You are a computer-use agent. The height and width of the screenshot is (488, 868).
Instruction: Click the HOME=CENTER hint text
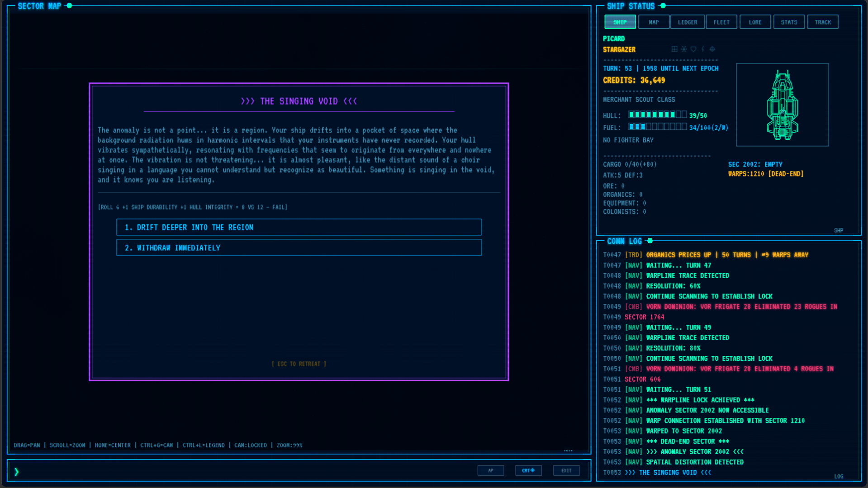pyautogui.click(x=113, y=445)
